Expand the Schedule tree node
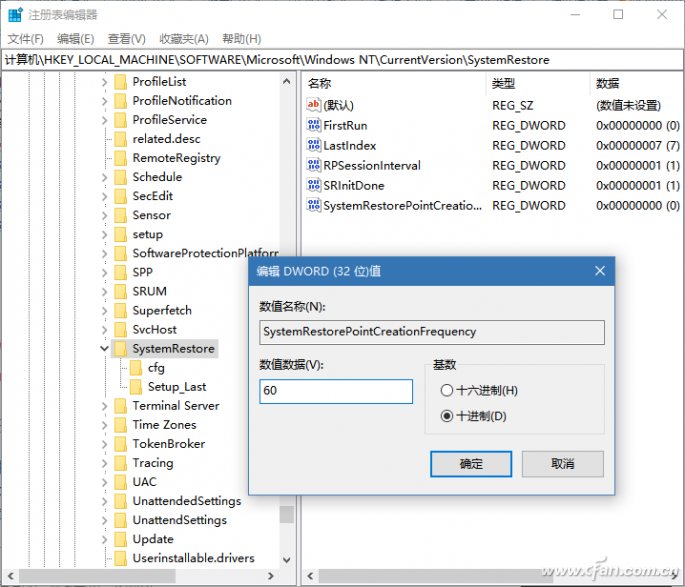 click(x=104, y=177)
